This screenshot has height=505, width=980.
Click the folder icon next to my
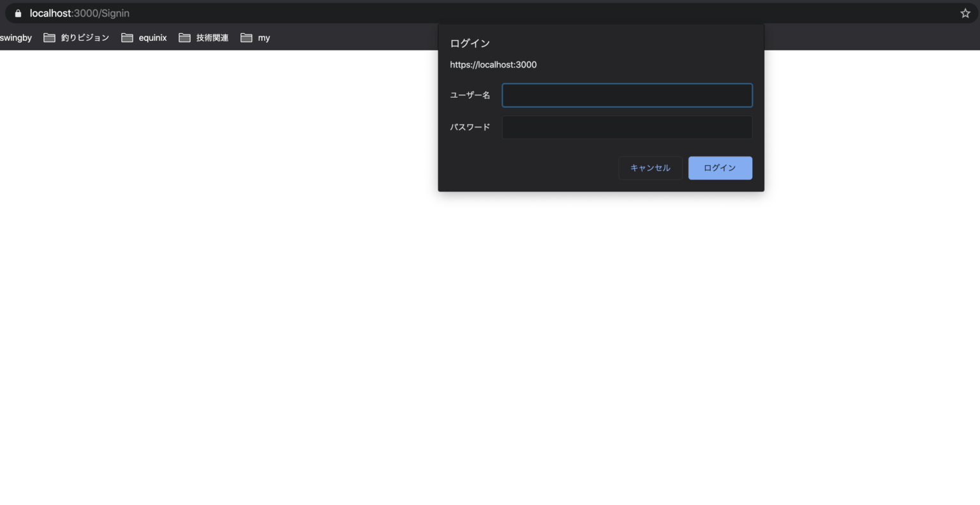(x=246, y=38)
